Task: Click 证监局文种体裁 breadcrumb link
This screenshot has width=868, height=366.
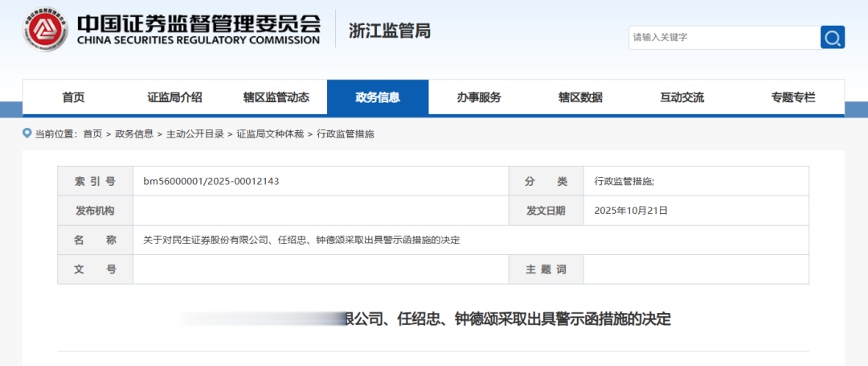Action: point(270,134)
